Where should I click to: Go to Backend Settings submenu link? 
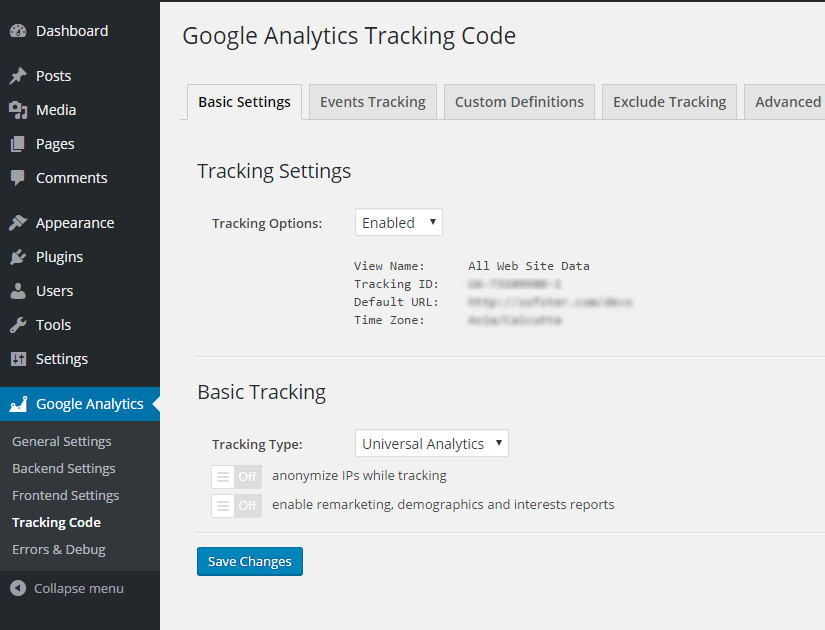[63, 468]
